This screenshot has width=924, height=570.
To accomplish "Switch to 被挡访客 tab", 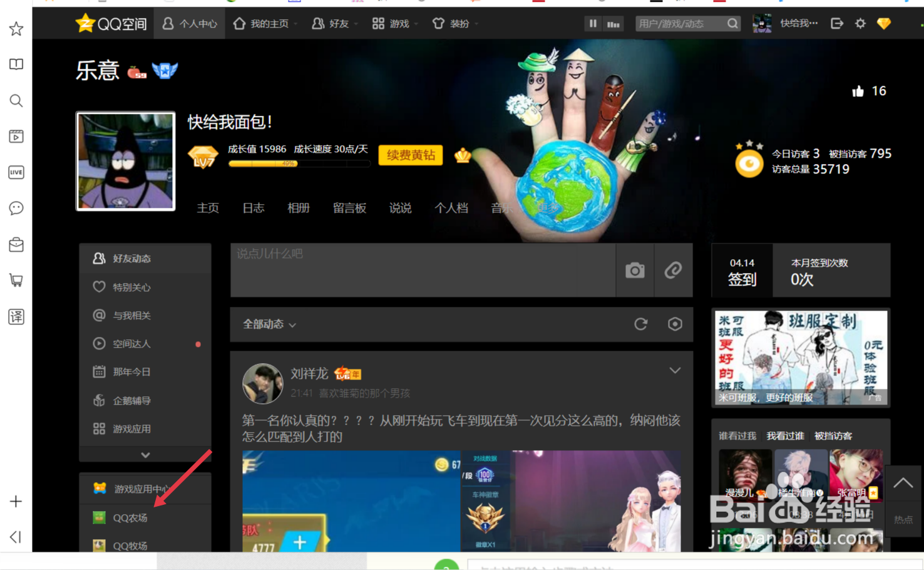I will click(x=833, y=436).
